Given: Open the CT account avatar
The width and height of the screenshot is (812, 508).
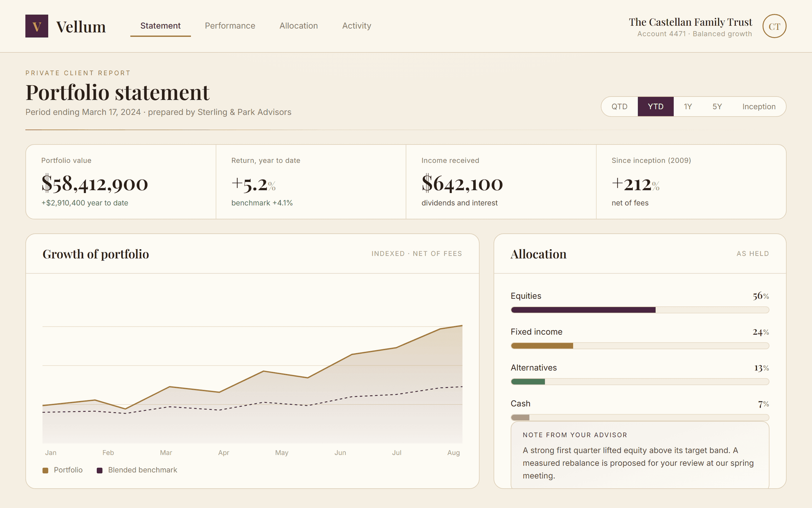Looking at the screenshot, I should tap(774, 26).
